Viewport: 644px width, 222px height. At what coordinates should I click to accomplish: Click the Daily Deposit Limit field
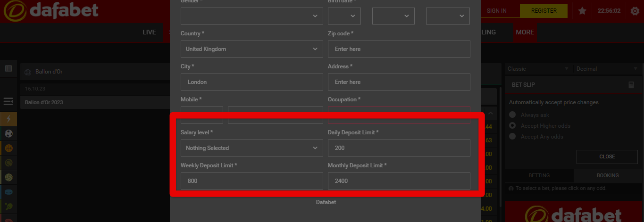[399, 148]
